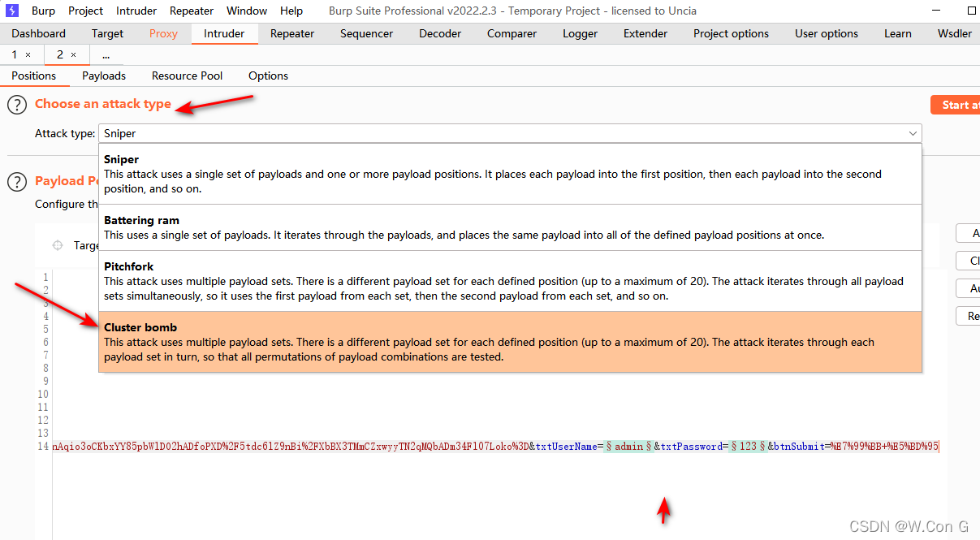Screen dimensions: 980x540
Task: Switch to the Repeater tool tab
Action: coord(292,33)
